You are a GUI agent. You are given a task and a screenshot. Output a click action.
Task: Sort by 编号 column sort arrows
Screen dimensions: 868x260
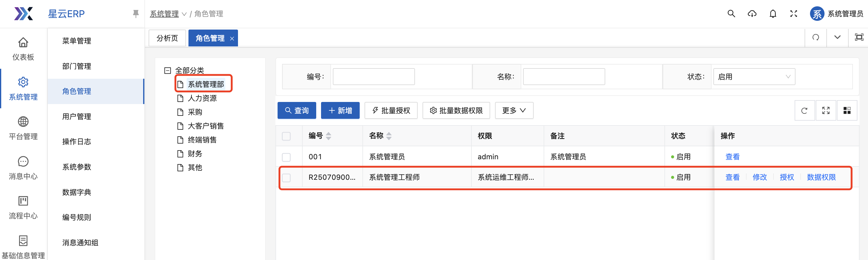[329, 136]
